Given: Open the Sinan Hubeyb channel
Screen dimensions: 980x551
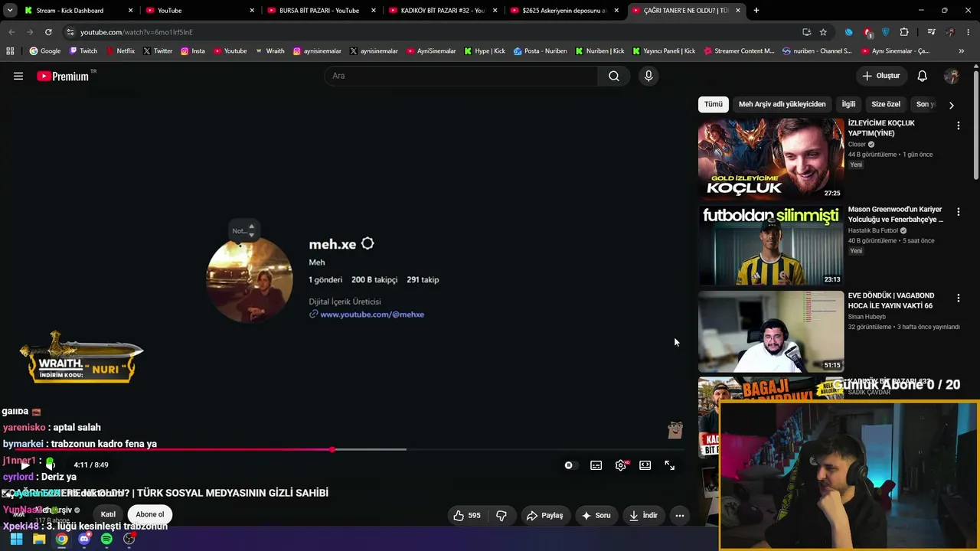Looking at the screenshot, I should (867, 317).
